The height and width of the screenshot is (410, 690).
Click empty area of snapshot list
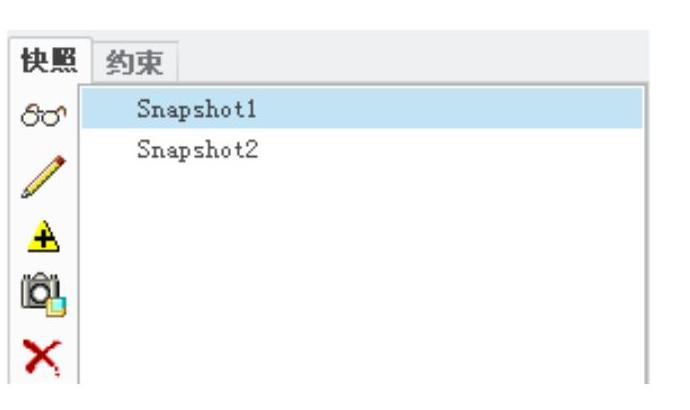362,277
